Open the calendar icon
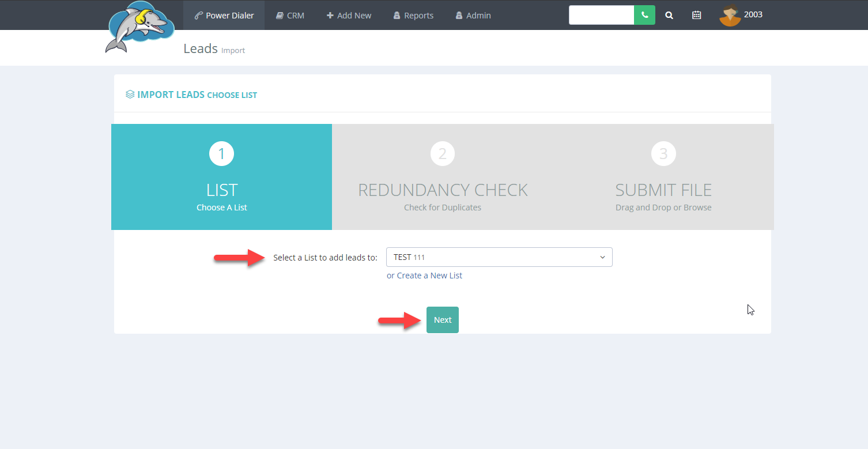Image resolution: width=868 pixels, height=449 pixels. (697, 16)
